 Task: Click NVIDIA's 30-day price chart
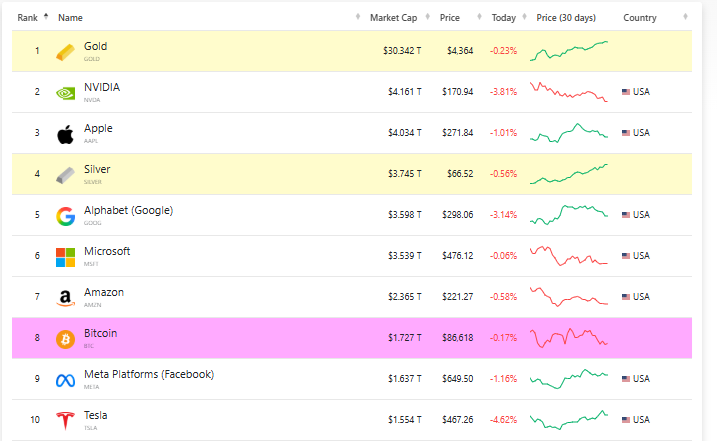point(568,91)
